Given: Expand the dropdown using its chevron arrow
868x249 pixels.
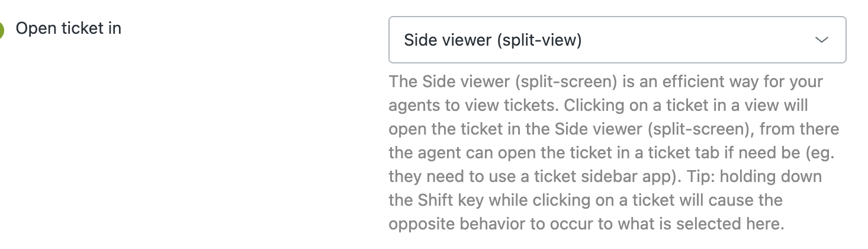Looking at the screenshot, I should [x=821, y=40].
